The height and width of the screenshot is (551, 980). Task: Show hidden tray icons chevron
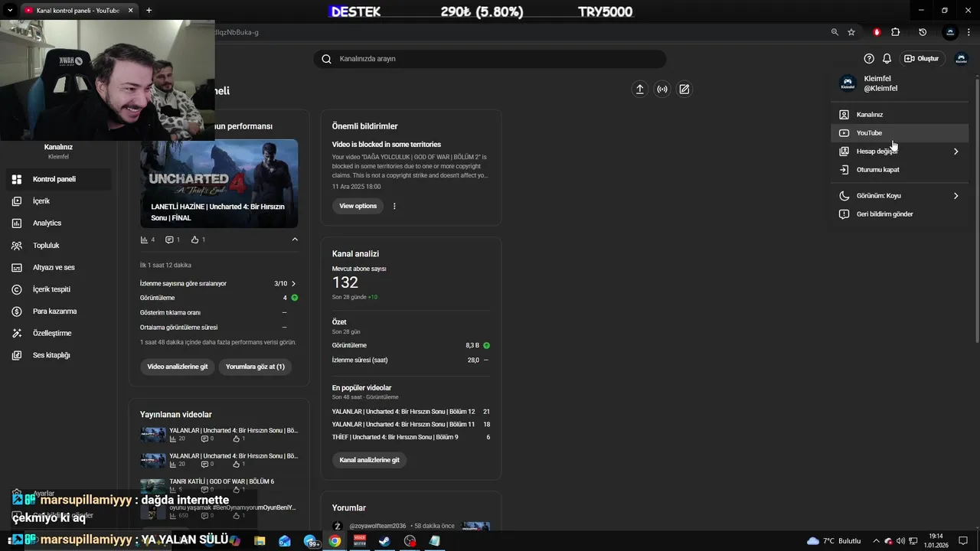click(x=877, y=541)
